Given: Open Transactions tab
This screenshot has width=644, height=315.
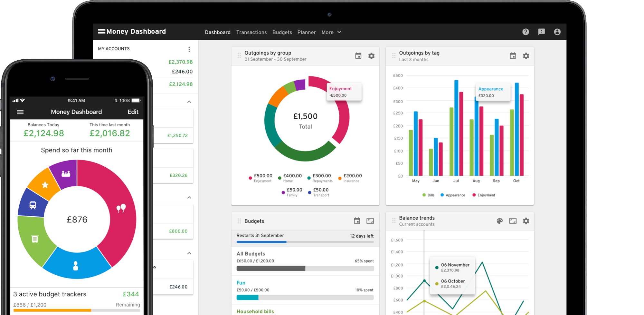Looking at the screenshot, I should (x=251, y=32).
